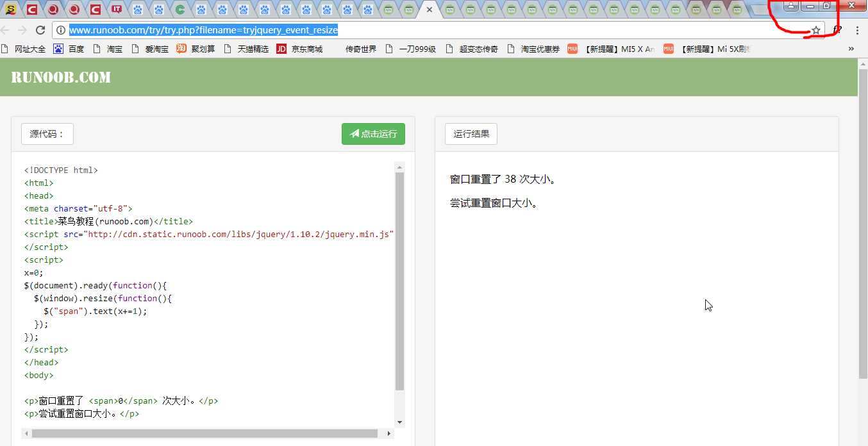Click the 运行结果 button
Image resolution: width=868 pixels, height=446 pixels.
tap(471, 134)
